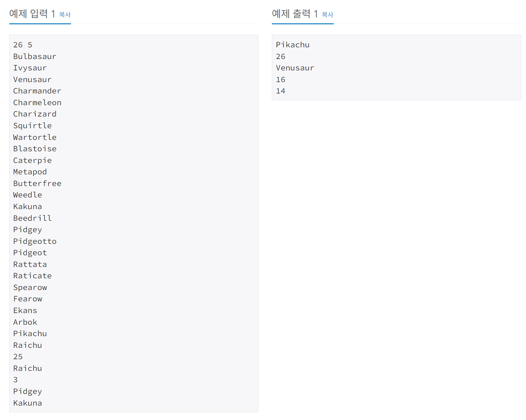Select the Charmander line

pyautogui.click(x=37, y=91)
